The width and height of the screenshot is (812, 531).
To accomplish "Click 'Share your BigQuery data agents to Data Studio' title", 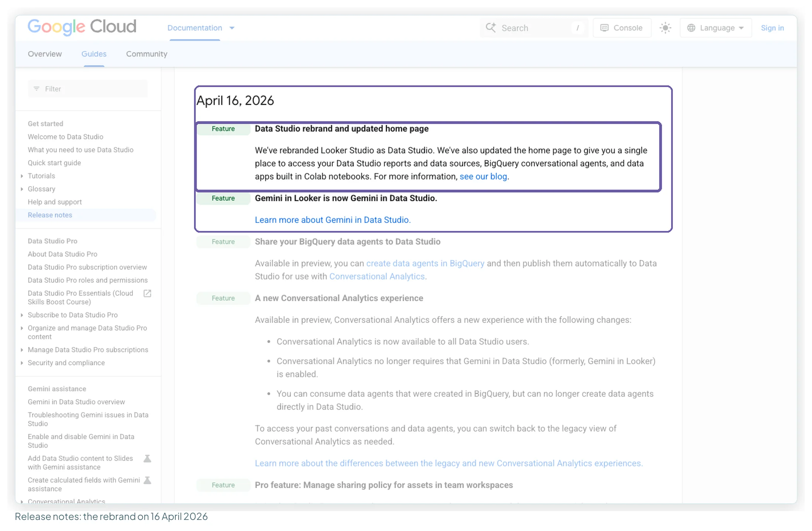I will click(x=348, y=242).
